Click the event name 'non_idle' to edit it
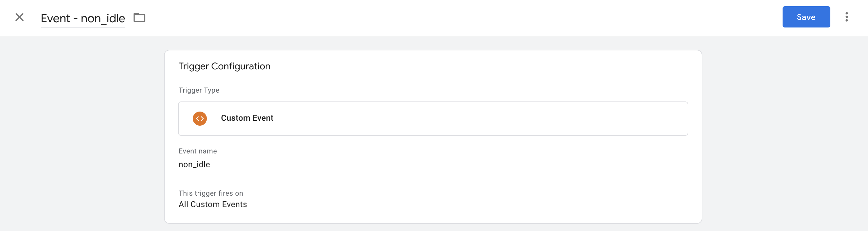The image size is (868, 231). coord(194,164)
